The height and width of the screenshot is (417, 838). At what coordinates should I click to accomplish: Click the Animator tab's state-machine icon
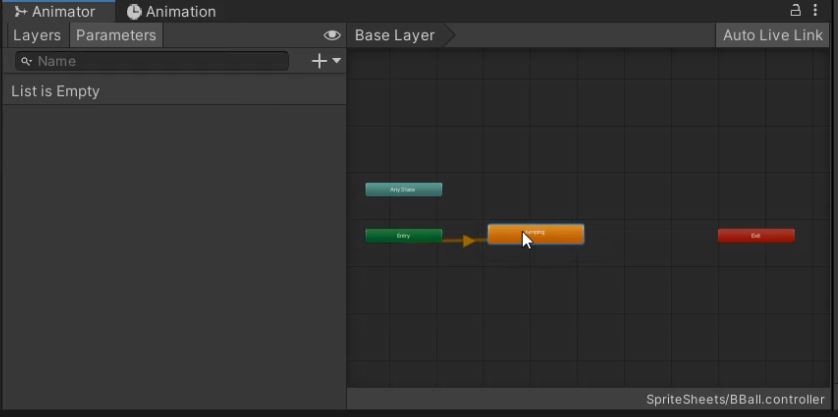(x=20, y=12)
